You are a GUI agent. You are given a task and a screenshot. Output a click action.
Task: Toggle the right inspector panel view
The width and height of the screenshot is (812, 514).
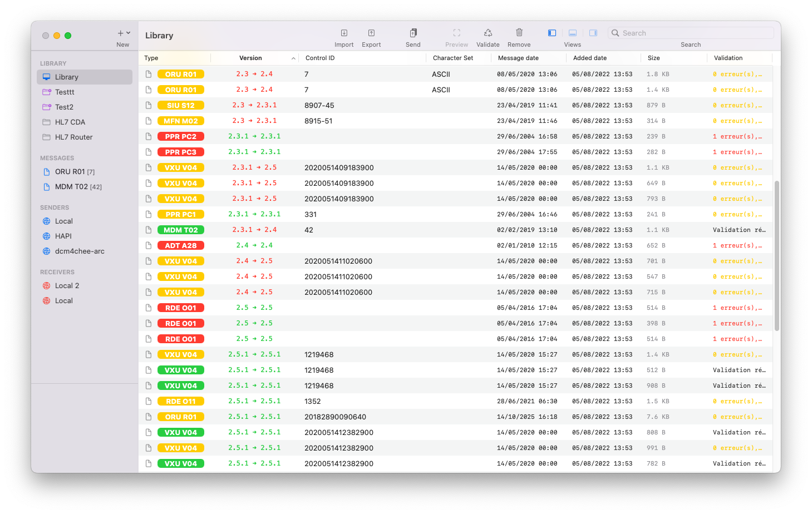[593, 33]
